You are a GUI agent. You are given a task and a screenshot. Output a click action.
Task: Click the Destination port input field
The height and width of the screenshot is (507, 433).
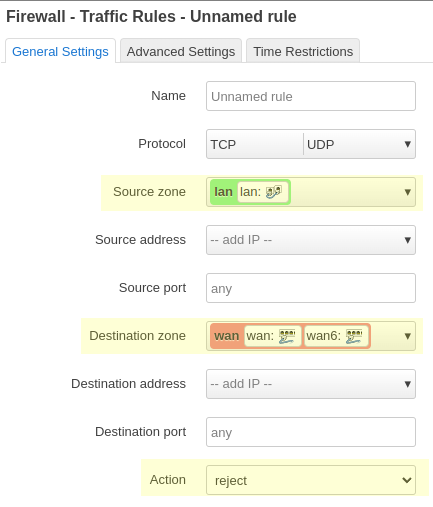tap(311, 432)
